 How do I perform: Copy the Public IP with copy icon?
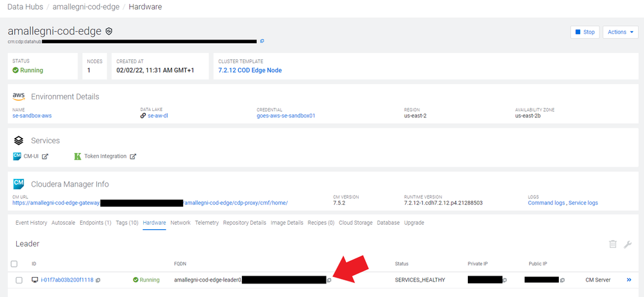pos(562,280)
